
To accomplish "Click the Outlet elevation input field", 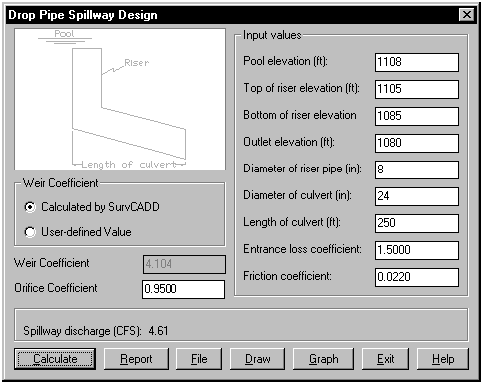I will (x=417, y=143).
